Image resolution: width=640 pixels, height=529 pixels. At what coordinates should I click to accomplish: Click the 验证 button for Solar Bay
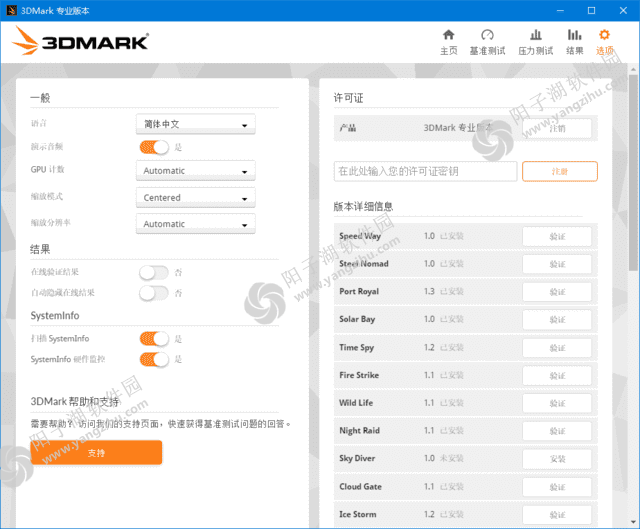tap(557, 320)
